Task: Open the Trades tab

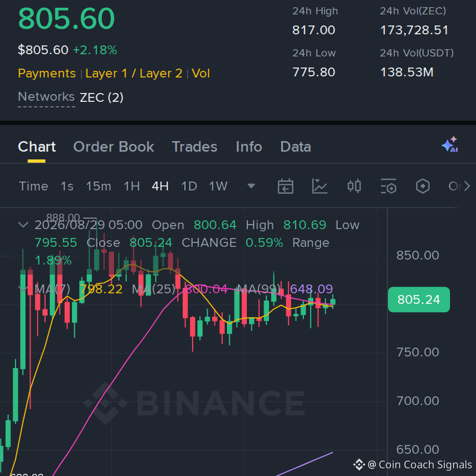Action: coord(195,147)
